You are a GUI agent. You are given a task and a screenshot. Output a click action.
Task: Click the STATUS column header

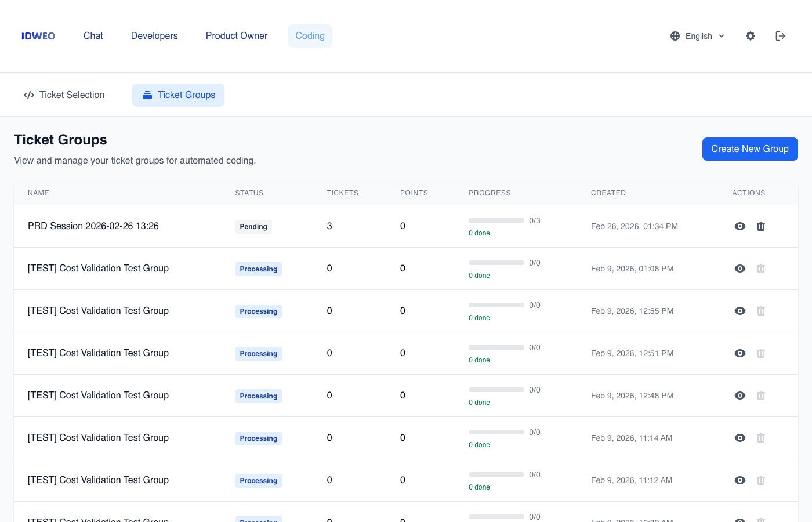249,193
